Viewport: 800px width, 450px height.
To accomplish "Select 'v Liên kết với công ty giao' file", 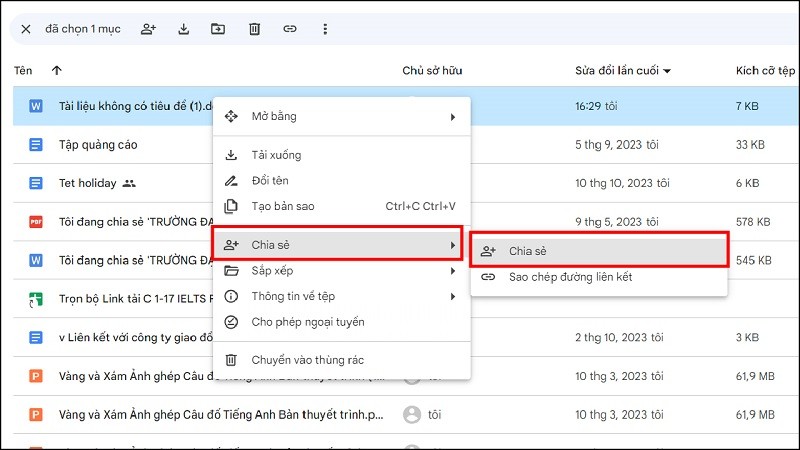I will click(x=136, y=337).
